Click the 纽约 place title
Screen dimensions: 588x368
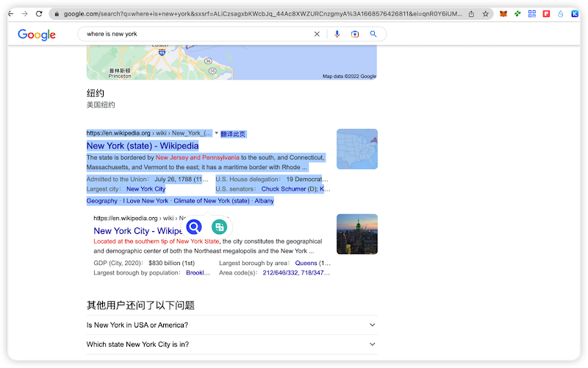(x=96, y=93)
